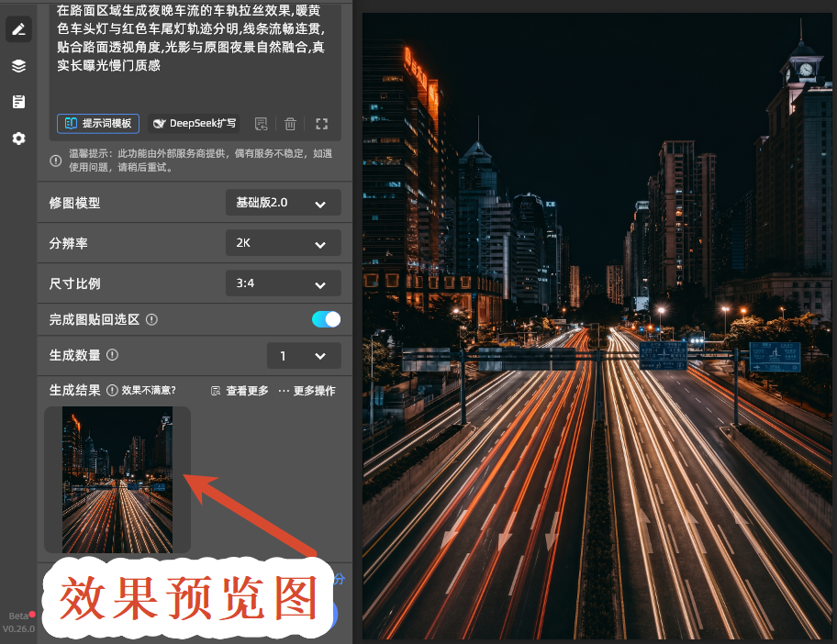Image resolution: width=837 pixels, height=644 pixels.
Task: Click the prompt history icon beside the trash
Action: (261, 124)
